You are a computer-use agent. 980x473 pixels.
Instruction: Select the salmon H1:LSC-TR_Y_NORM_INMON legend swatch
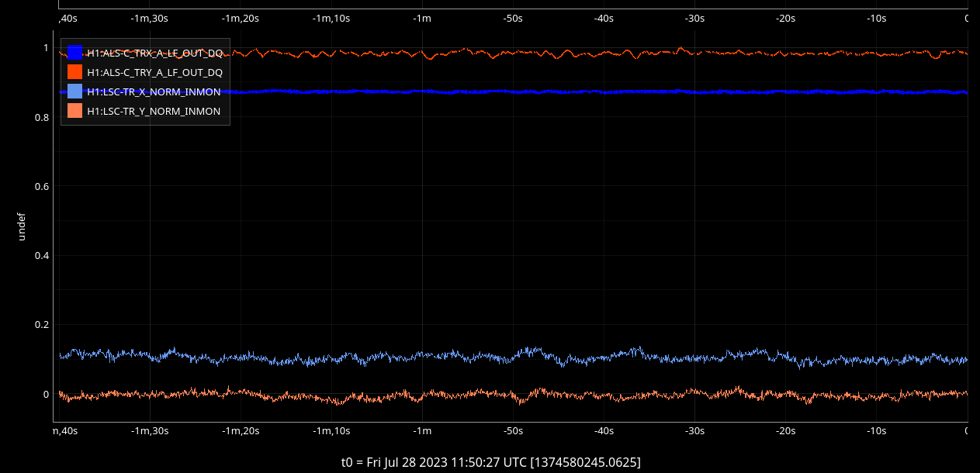coord(75,111)
